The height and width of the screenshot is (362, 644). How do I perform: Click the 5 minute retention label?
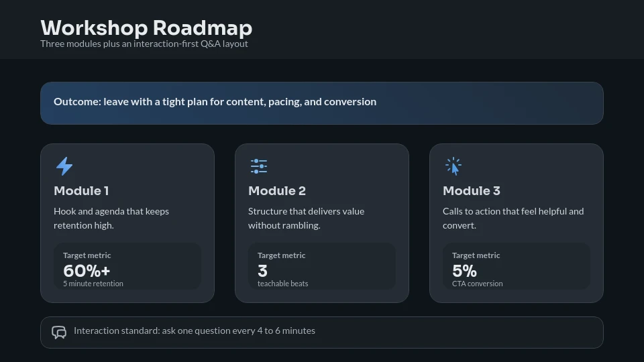point(93,284)
